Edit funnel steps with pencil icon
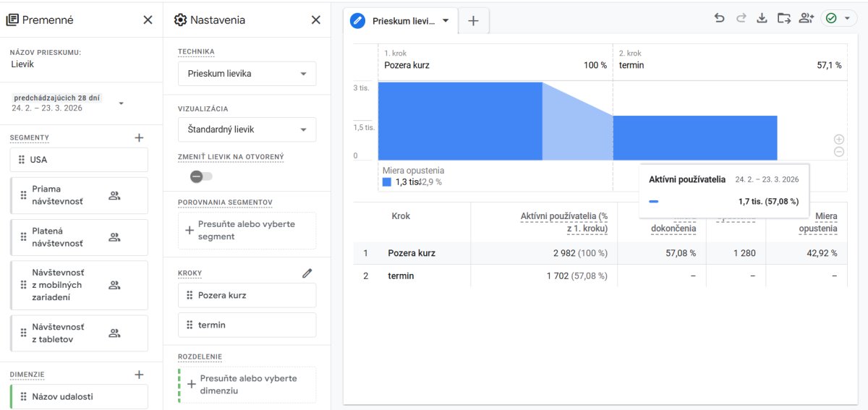The height and width of the screenshot is (410, 868). pos(307,273)
